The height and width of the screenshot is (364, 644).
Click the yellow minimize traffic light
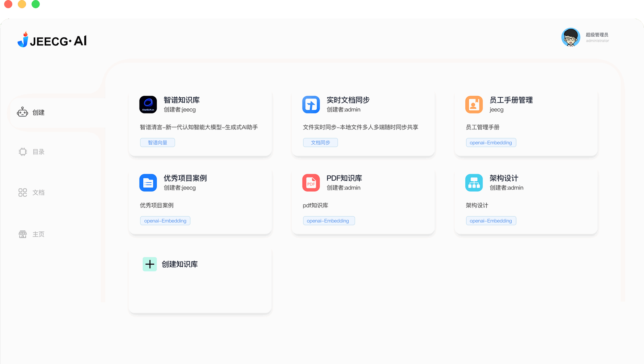point(22,4)
